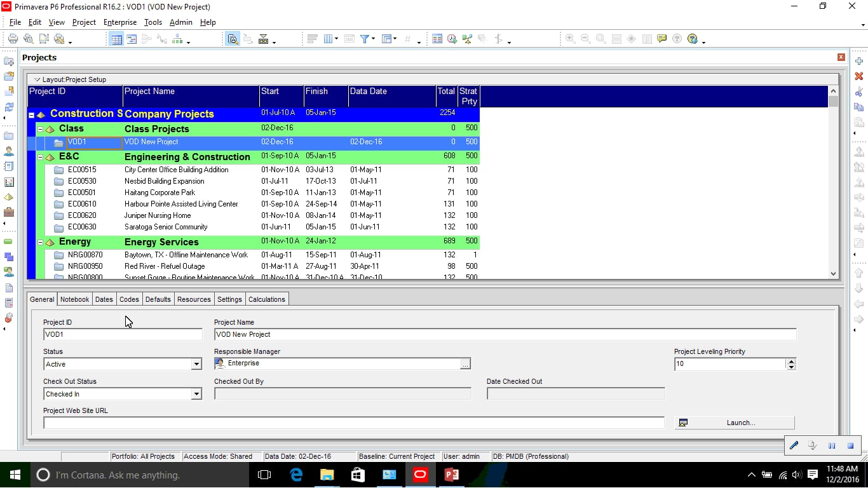Click the Schedule clock icon

(452, 39)
